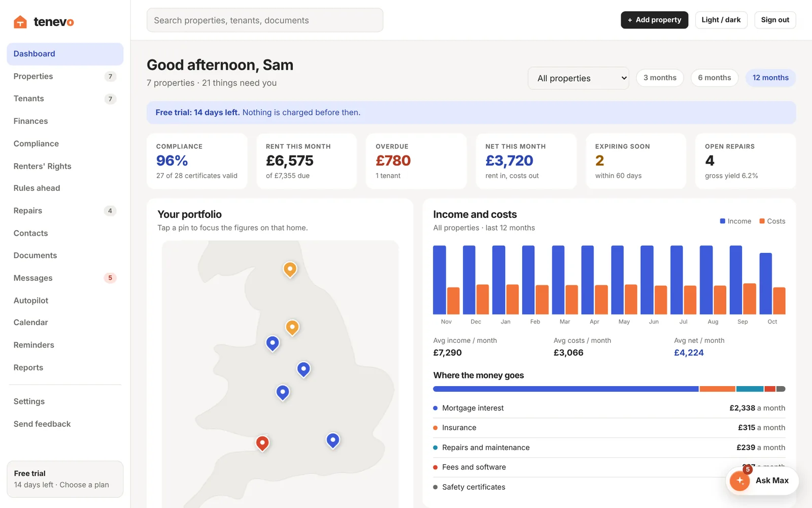Open Reports in the sidebar

[x=65, y=367]
